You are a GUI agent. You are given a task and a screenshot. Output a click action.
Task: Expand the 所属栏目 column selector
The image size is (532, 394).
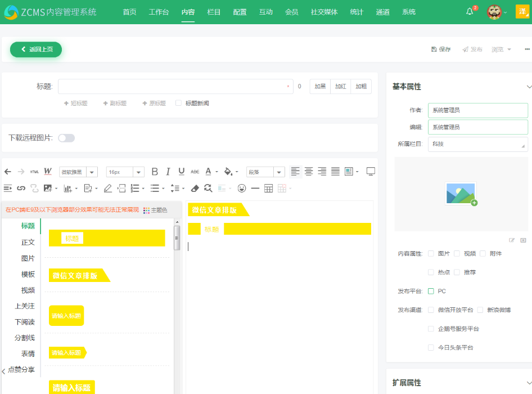click(x=478, y=145)
